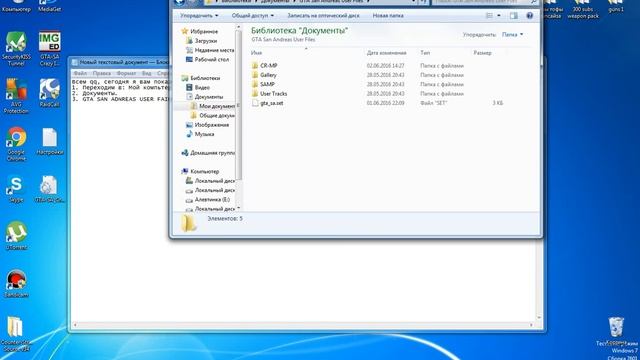640x360 pixels.
Task: Click Записать на оптический диск
Action: 323,16
